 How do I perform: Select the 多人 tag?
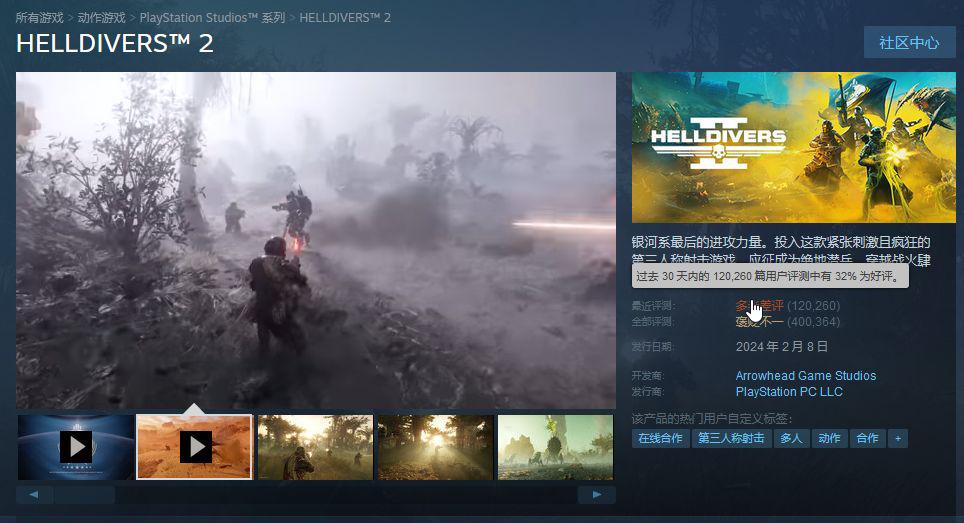[x=791, y=438]
